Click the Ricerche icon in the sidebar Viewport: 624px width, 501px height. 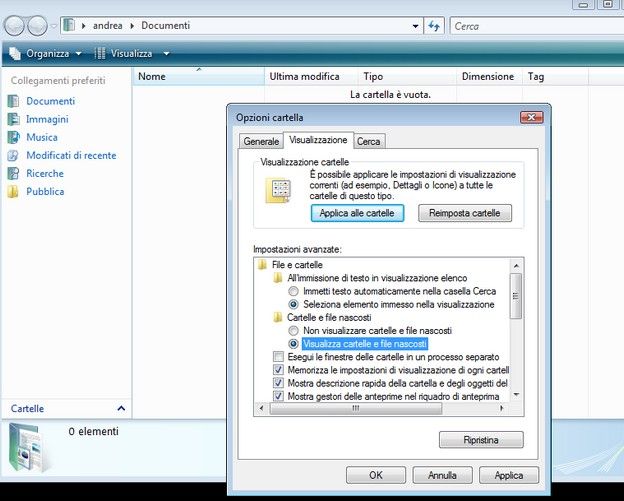pyautogui.click(x=13, y=173)
